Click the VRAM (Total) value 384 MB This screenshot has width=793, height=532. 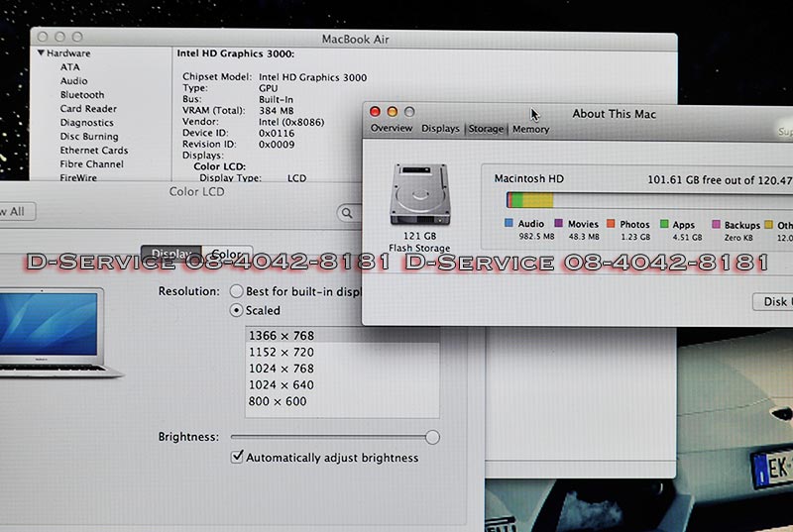point(277,111)
